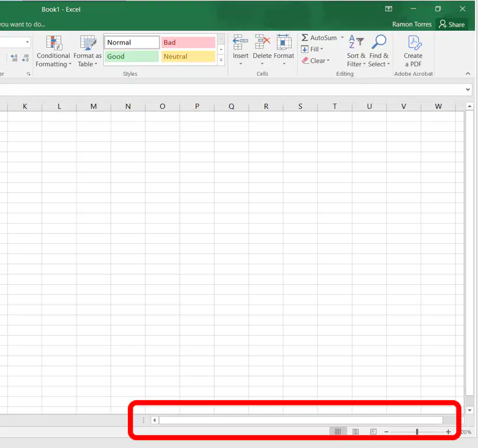Click the zoom out minus button

(386, 432)
